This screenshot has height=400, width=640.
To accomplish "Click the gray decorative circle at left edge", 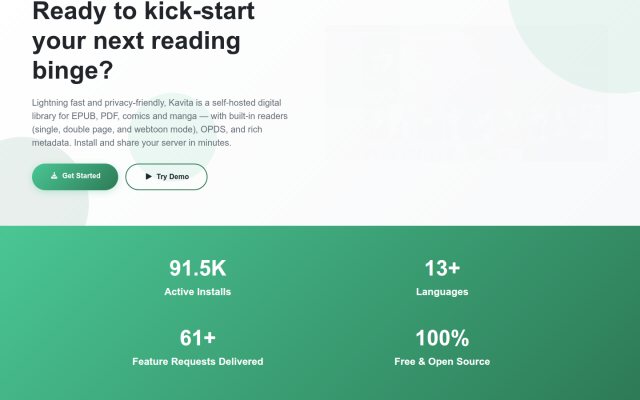I will click(39, 184).
